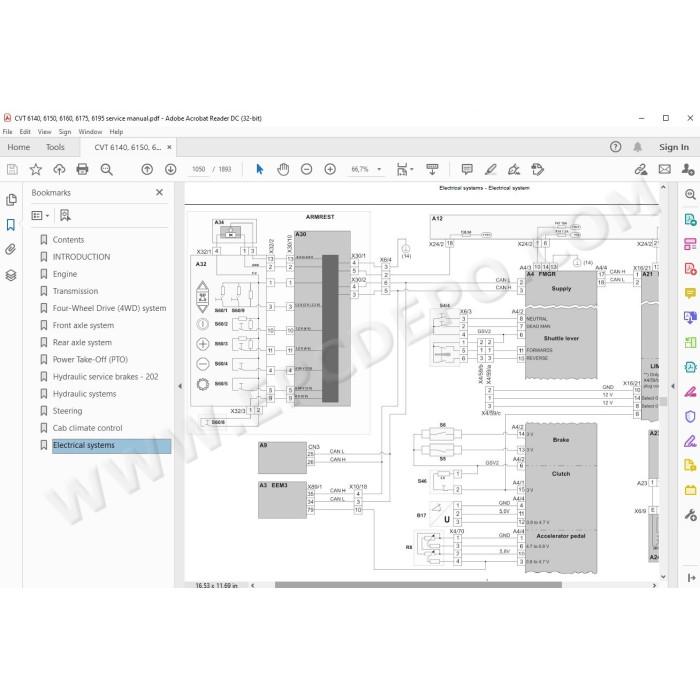Open Power Take-Off (PTO) bookmark
This screenshot has height=700, width=700.
90,359
